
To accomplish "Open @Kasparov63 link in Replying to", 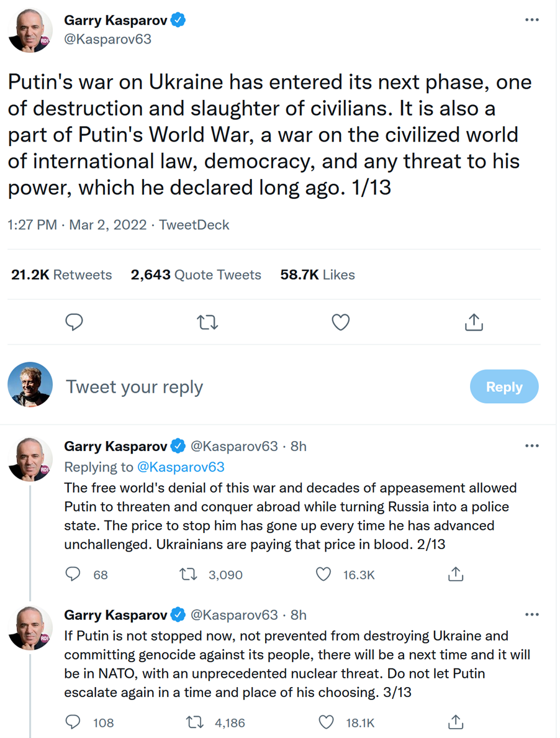I will 181,467.
